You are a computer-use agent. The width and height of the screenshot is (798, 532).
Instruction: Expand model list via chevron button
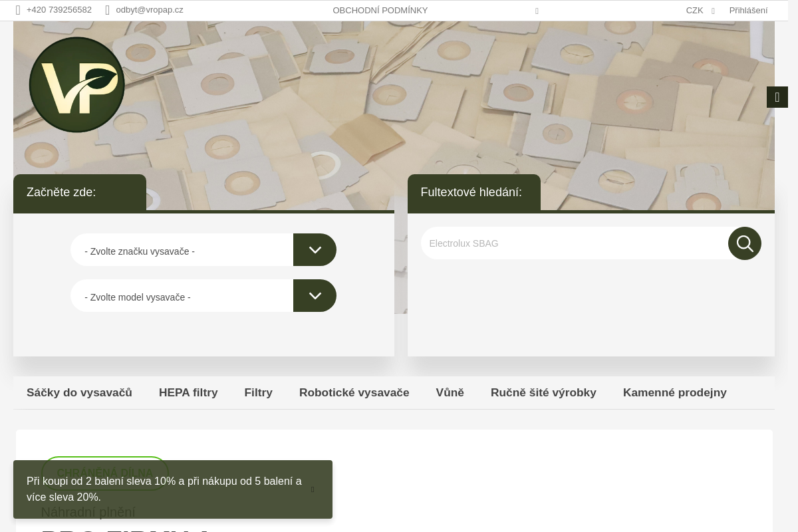pyautogui.click(x=315, y=296)
